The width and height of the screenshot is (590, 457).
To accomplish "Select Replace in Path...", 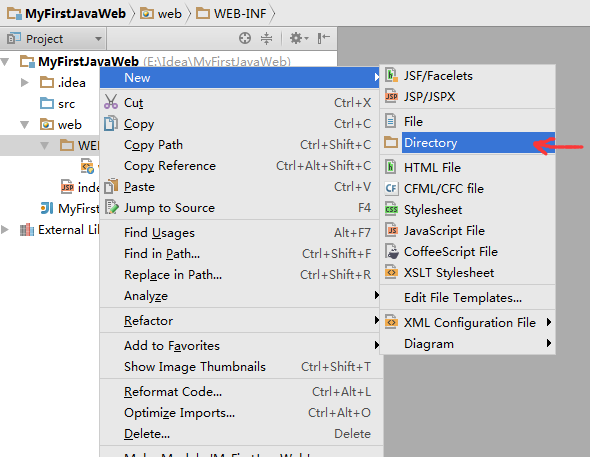I will (240, 275).
